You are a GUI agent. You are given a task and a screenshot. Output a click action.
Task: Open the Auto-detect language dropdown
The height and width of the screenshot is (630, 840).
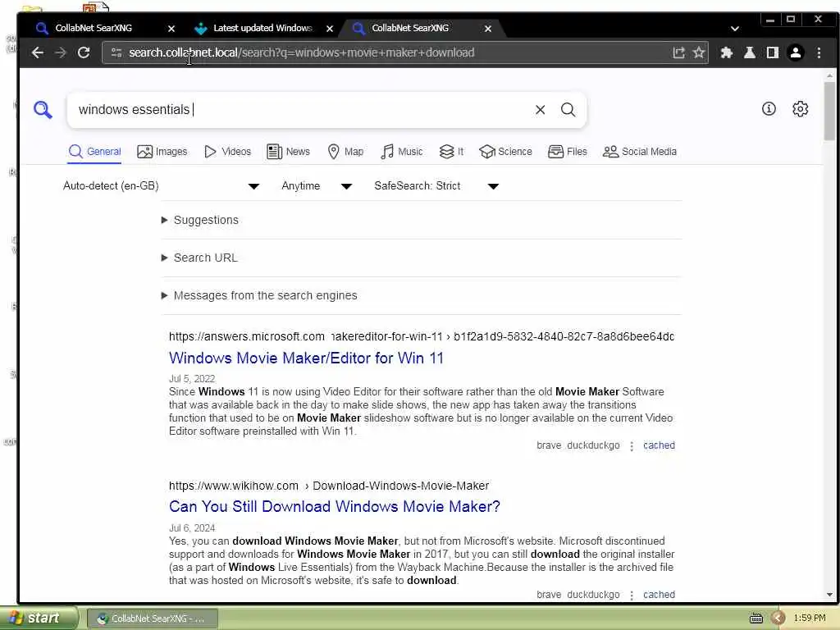coord(162,186)
